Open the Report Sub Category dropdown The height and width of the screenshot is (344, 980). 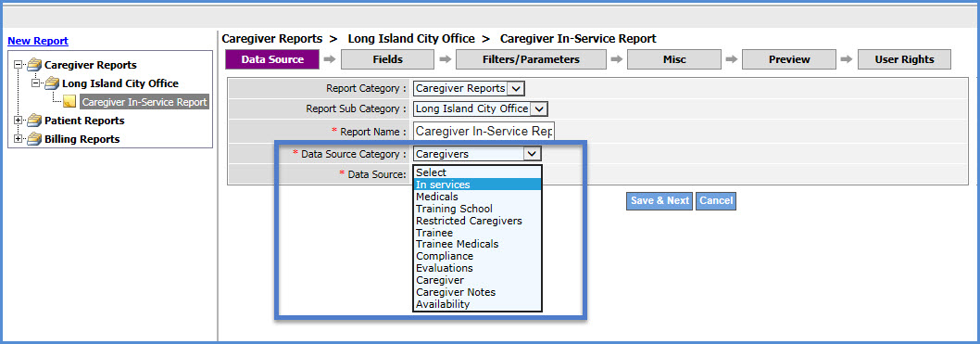click(481, 108)
